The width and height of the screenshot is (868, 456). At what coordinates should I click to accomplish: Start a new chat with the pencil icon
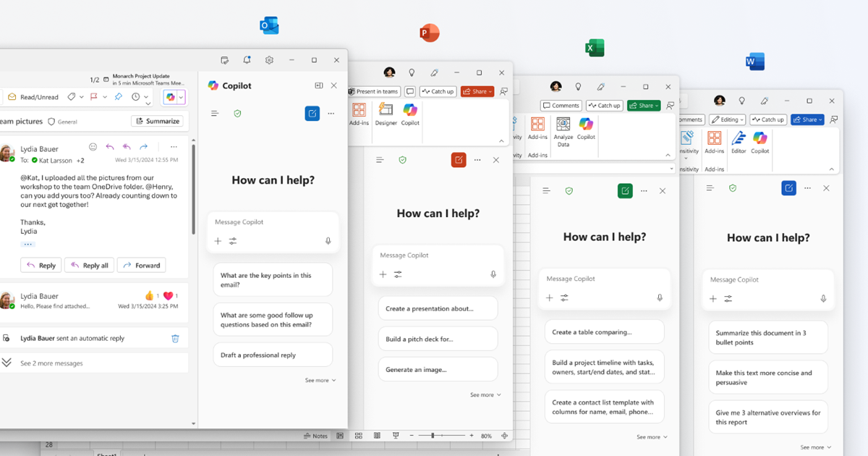[x=312, y=114]
